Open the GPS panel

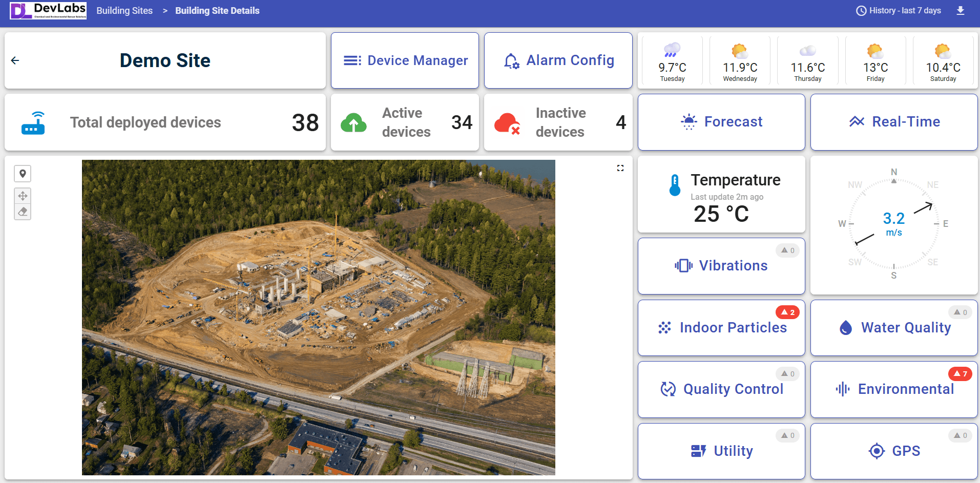[x=894, y=451]
